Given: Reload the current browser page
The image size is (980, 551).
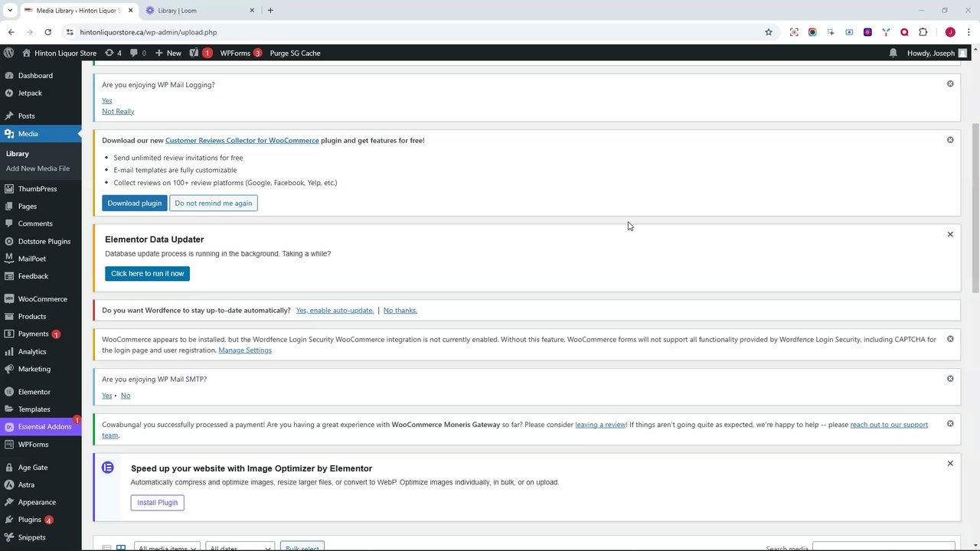Looking at the screenshot, I should click(x=47, y=32).
